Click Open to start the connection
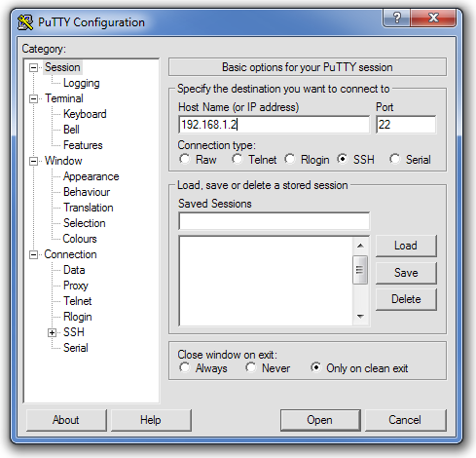476x458 pixels. 320,420
